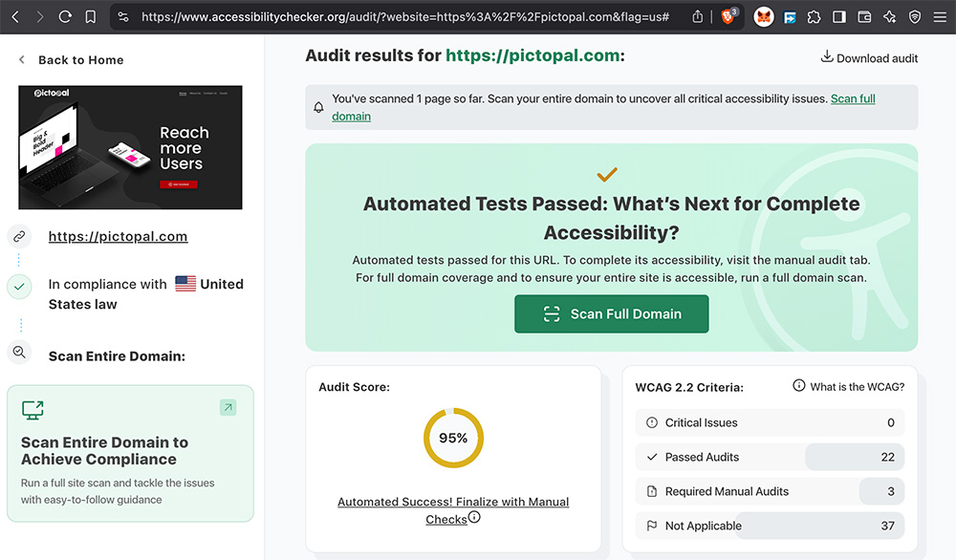The image size is (956, 560).
Task: Click the United States flag icon
Action: [185, 284]
